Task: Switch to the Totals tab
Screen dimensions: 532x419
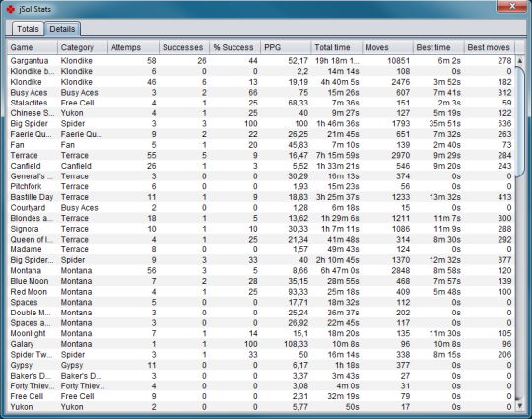Action: tap(28, 29)
